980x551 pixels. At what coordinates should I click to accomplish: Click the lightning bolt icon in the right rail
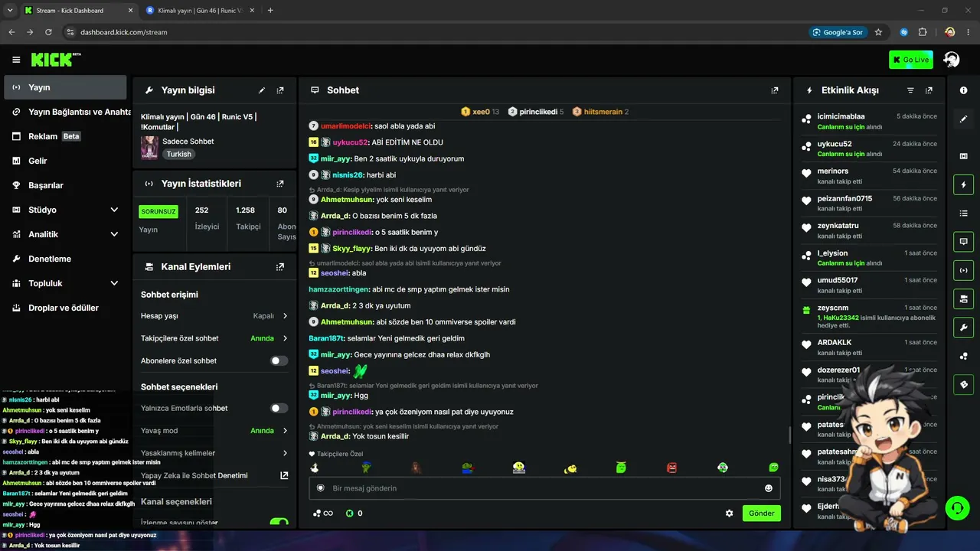point(964,184)
